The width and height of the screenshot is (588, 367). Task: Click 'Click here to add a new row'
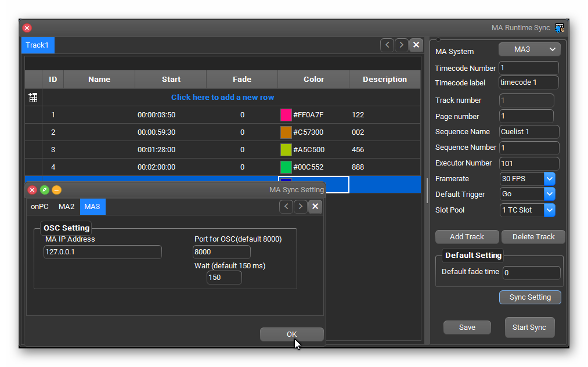pos(223,97)
